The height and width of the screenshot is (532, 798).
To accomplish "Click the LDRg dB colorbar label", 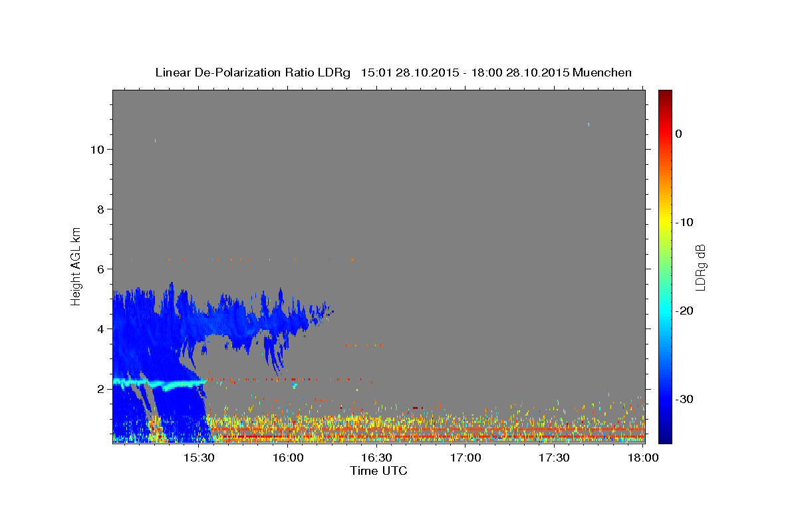I will 700,267.
